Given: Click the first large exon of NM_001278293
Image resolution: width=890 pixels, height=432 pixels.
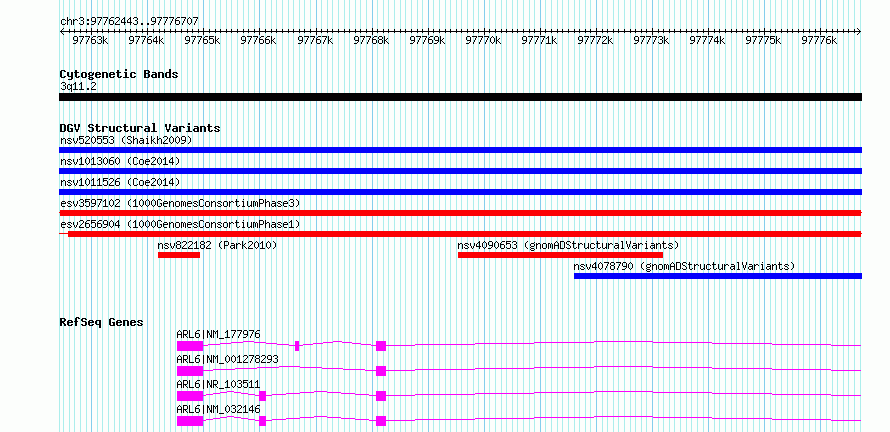Looking at the screenshot, I should click(x=190, y=371).
